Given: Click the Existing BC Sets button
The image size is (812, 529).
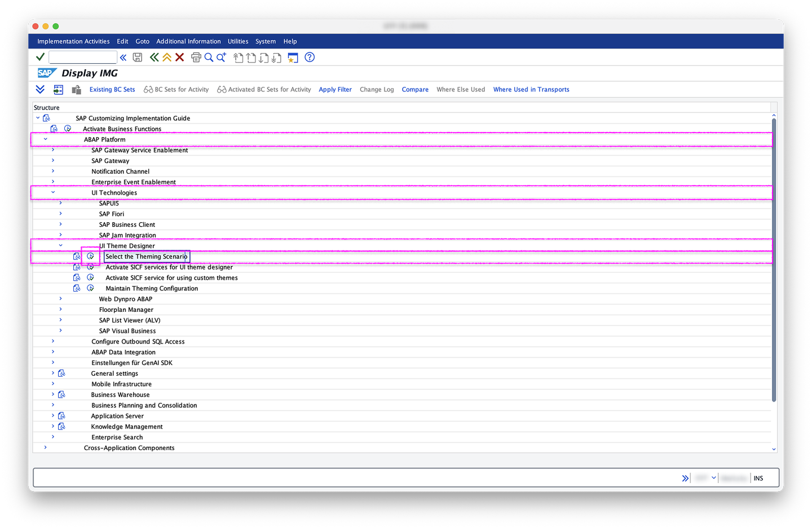Looking at the screenshot, I should click(x=112, y=90).
